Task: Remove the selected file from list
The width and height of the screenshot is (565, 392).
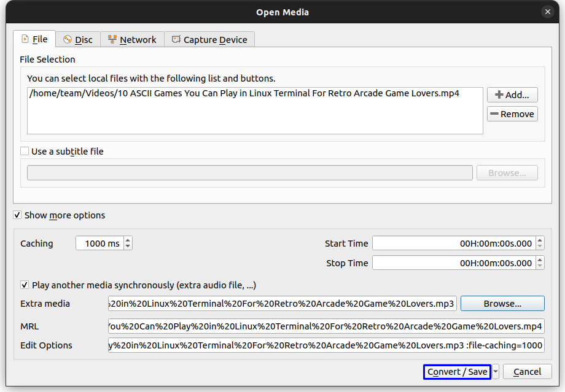Action: 512,114
